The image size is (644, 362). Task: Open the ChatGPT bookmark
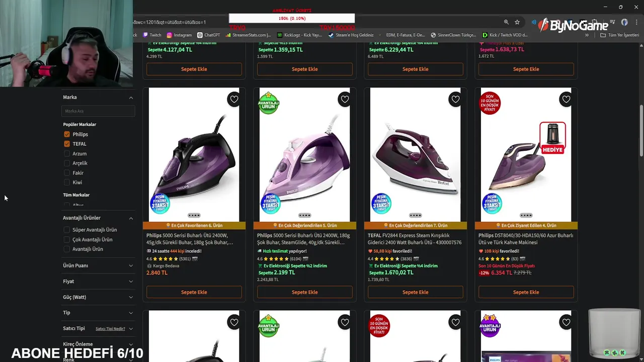coord(209,35)
